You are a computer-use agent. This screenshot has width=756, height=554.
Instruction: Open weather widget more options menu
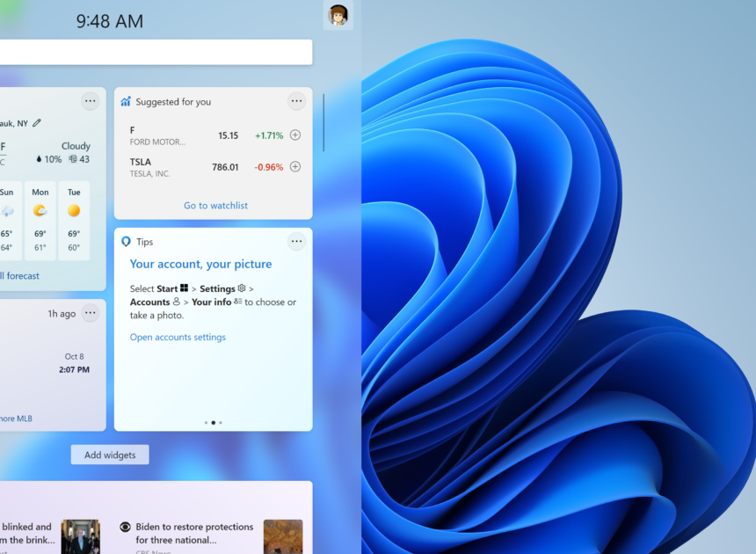pos(91,101)
